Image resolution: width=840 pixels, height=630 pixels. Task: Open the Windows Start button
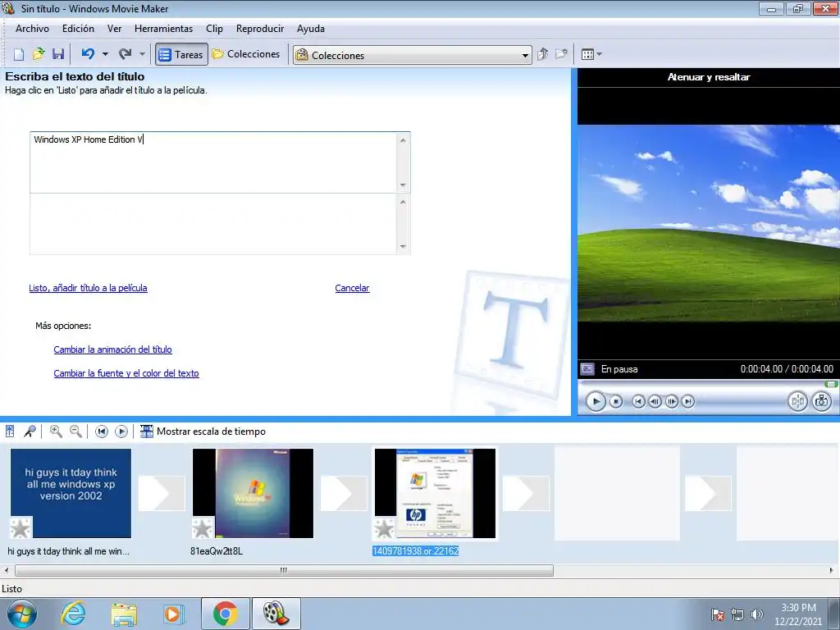(x=21, y=614)
